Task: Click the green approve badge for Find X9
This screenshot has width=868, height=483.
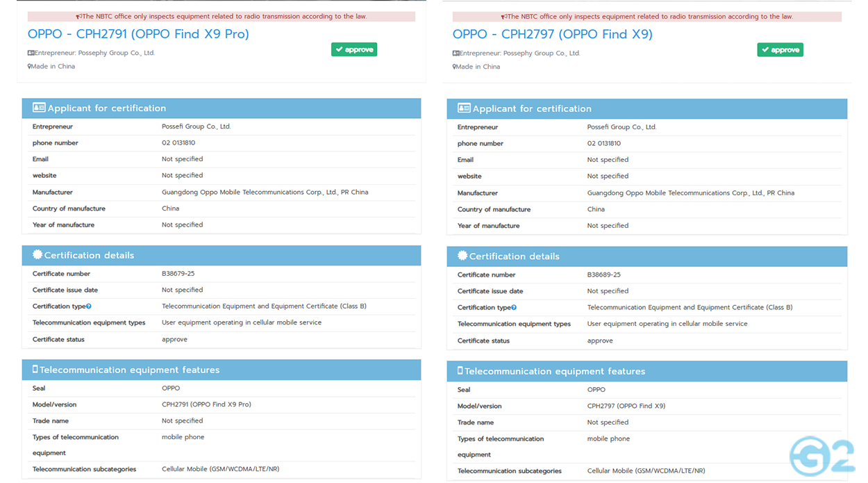Action: [780, 50]
